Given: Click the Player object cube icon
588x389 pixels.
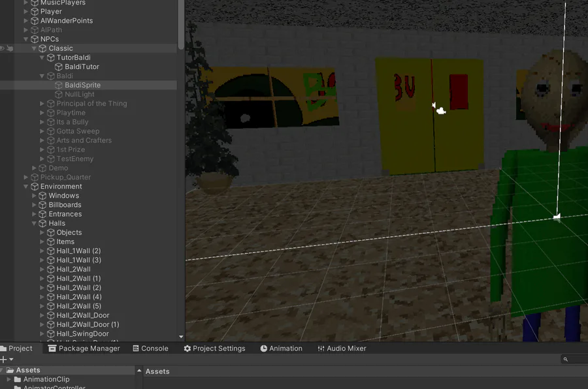Looking at the screenshot, I should click(35, 12).
